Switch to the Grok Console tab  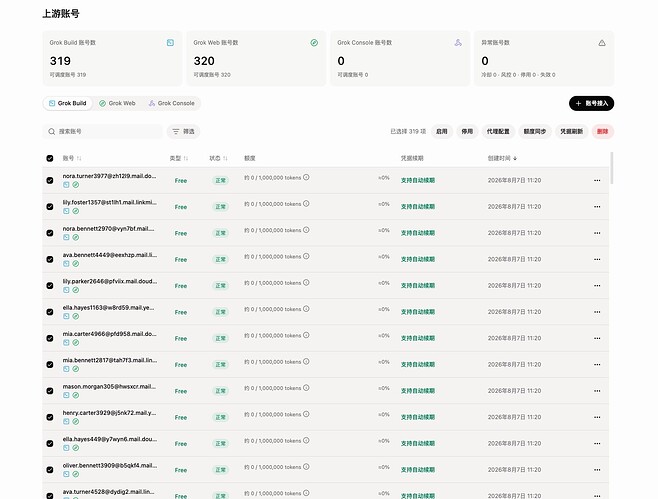coord(172,103)
